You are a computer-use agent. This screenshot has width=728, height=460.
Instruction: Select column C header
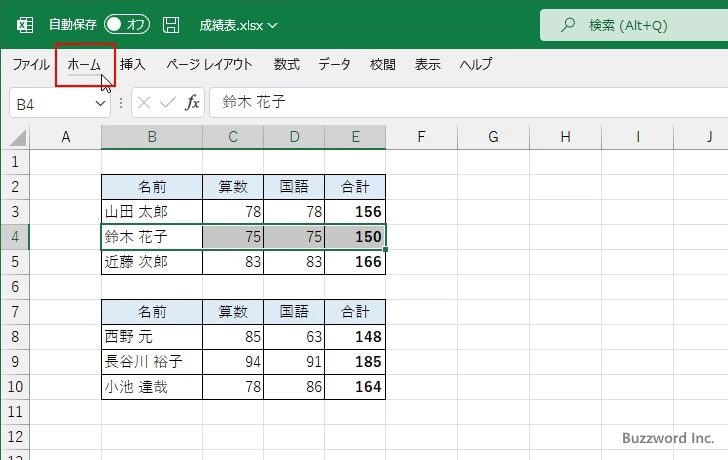tap(233, 137)
